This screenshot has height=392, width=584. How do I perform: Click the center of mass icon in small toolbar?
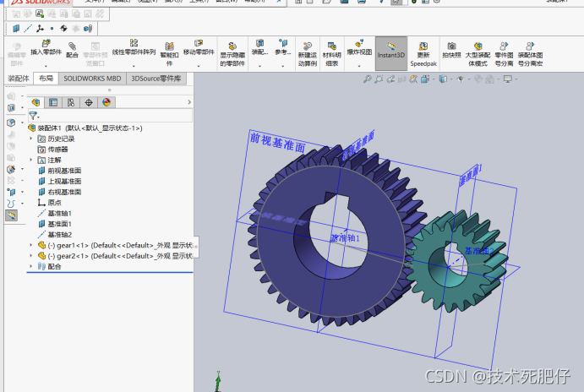63,28
